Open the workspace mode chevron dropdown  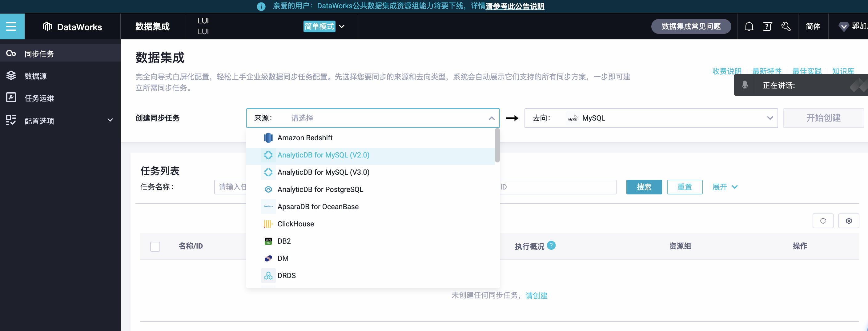coord(342,26)
